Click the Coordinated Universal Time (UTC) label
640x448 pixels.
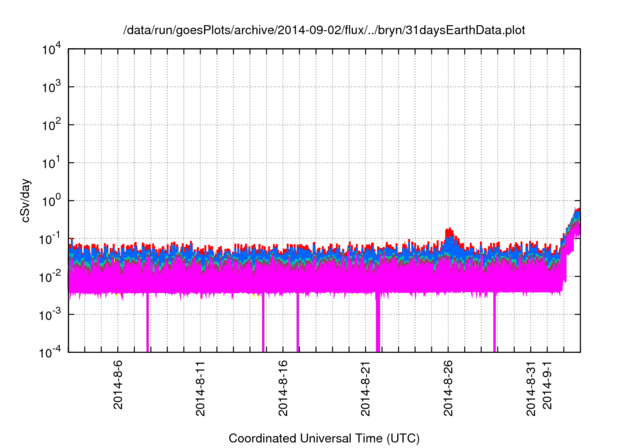(324, 438)
